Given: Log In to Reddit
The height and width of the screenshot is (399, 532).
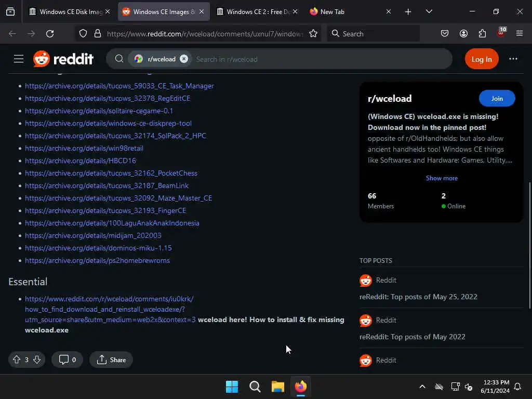Looking at the screenshot, I should point(482,59).
